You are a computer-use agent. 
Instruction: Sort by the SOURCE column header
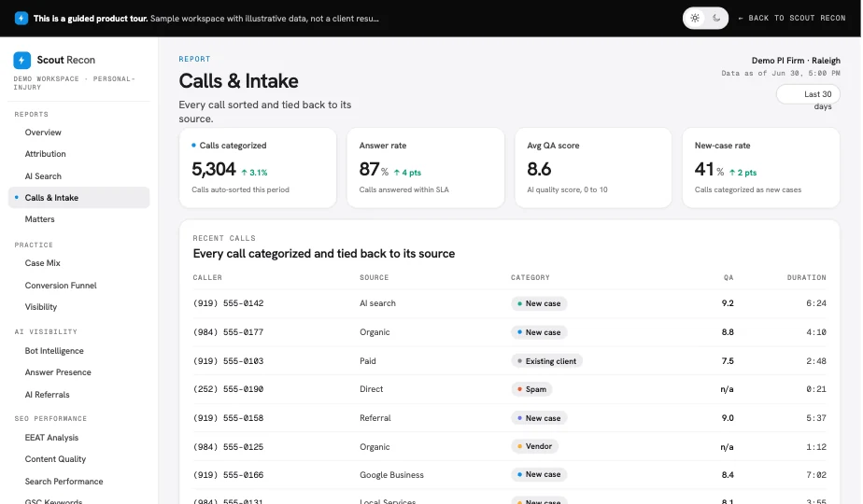375,278
